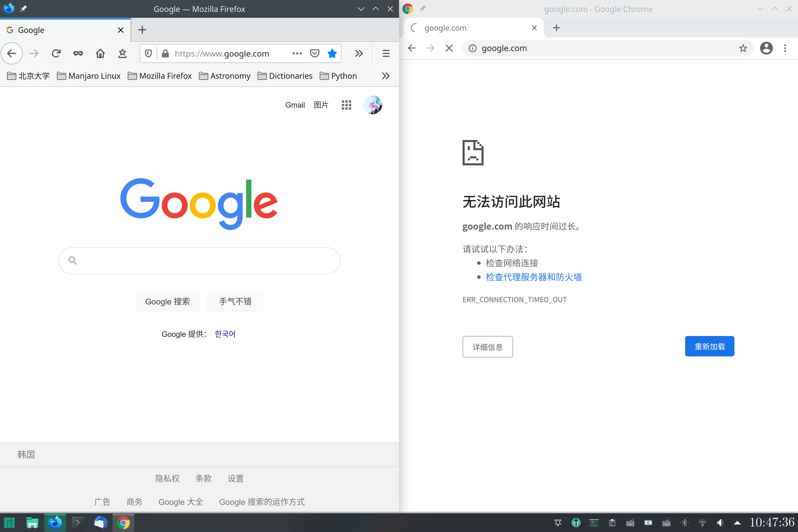Click the 重新加载 reload button
Viewport: 798px width, 532px height.
tap(709, 346)
